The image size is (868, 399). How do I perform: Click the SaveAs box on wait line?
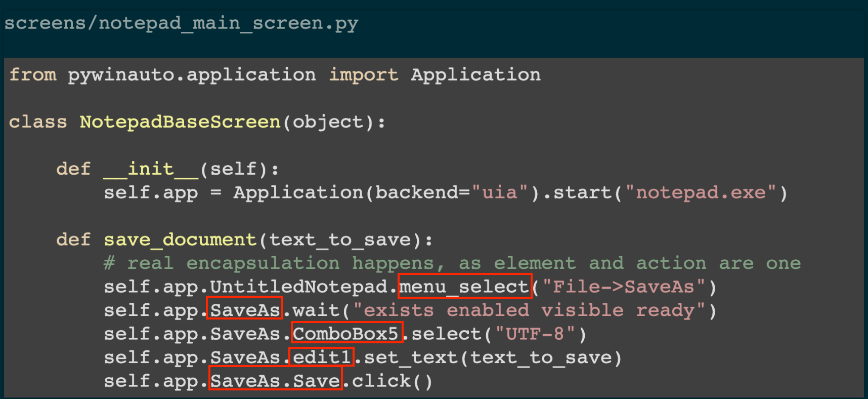(245, 309)
